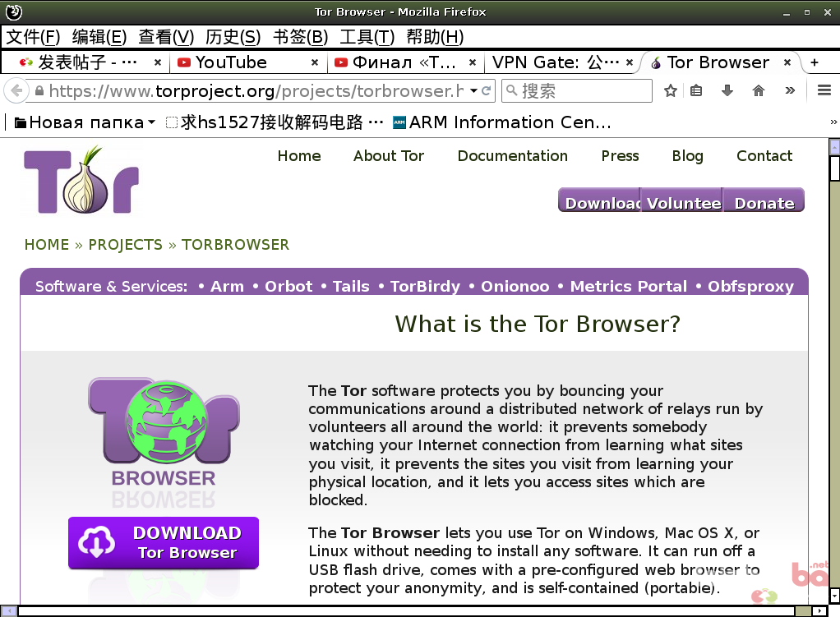
Task: Open a new tab with plus button
Action: click(815, 62)
